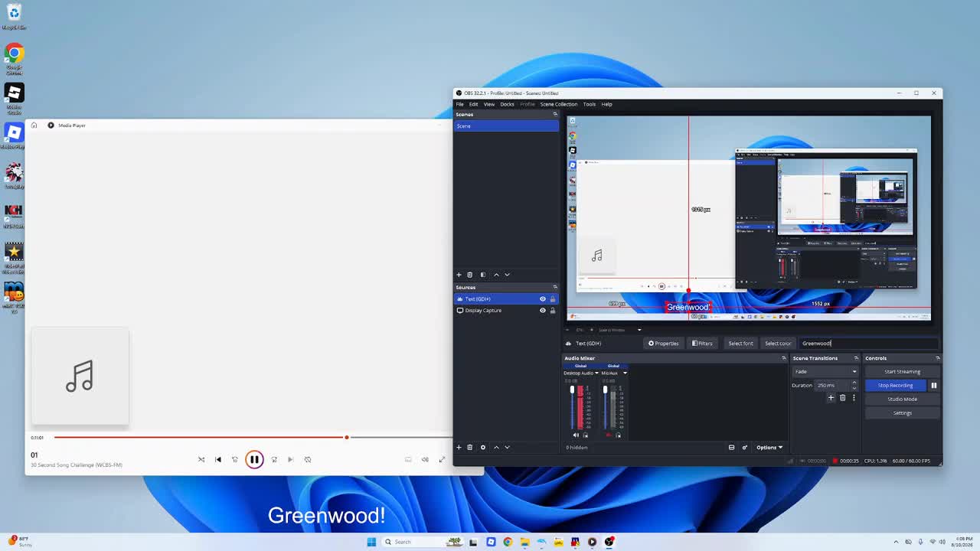Go to Media Player home icon

(x=34, y=126)
